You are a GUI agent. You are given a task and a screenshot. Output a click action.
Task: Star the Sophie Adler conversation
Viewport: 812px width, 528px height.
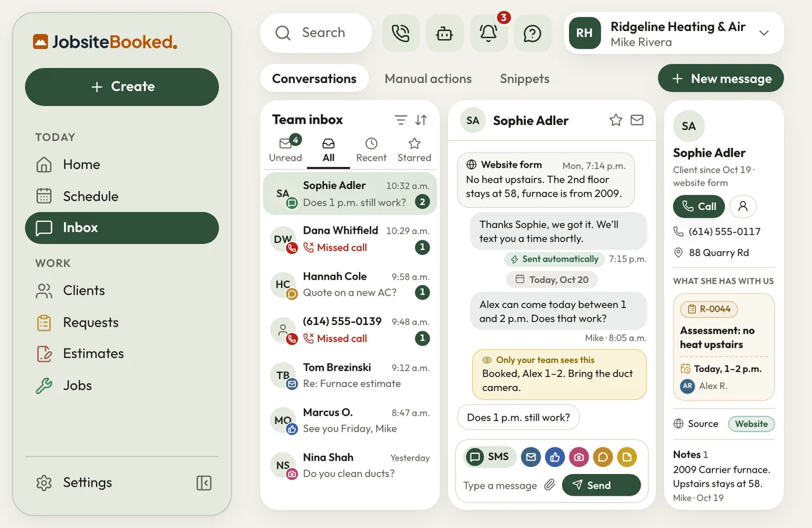(615, 120)
